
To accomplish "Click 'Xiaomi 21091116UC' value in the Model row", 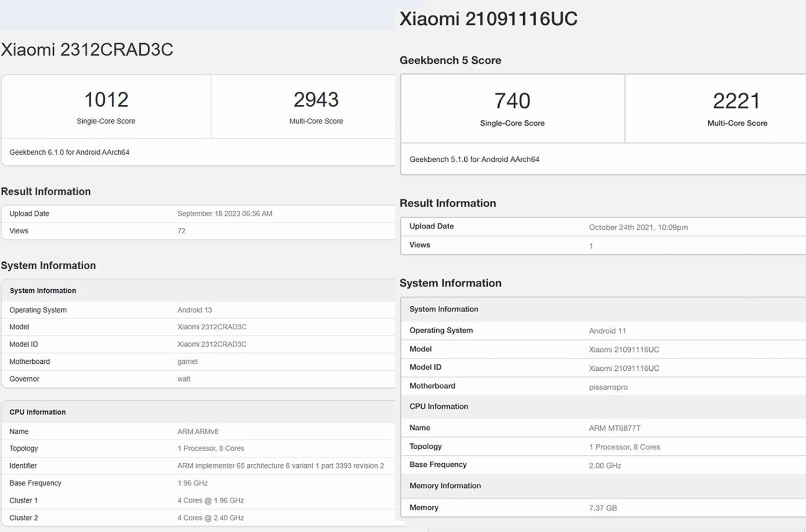I will coord(624,349).
